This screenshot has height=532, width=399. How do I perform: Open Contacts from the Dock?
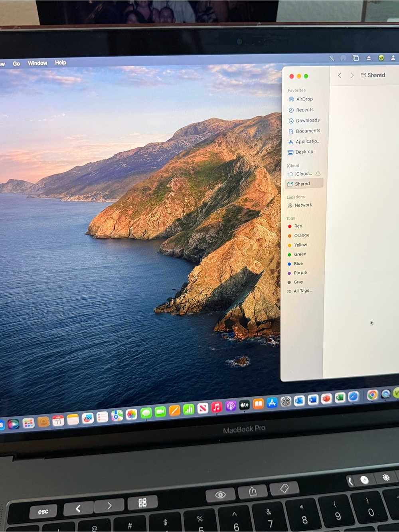[x=43, y=421]
